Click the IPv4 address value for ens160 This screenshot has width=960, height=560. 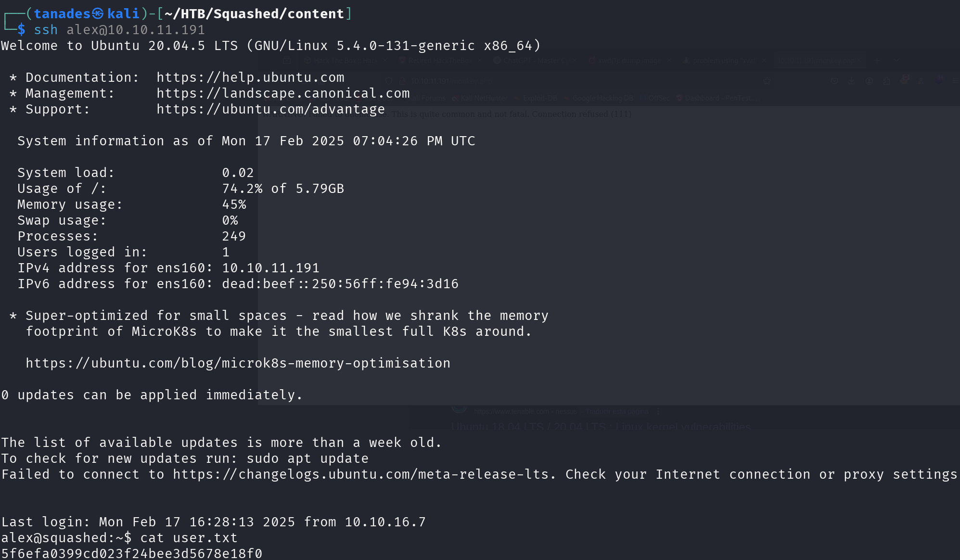[270, 268]
